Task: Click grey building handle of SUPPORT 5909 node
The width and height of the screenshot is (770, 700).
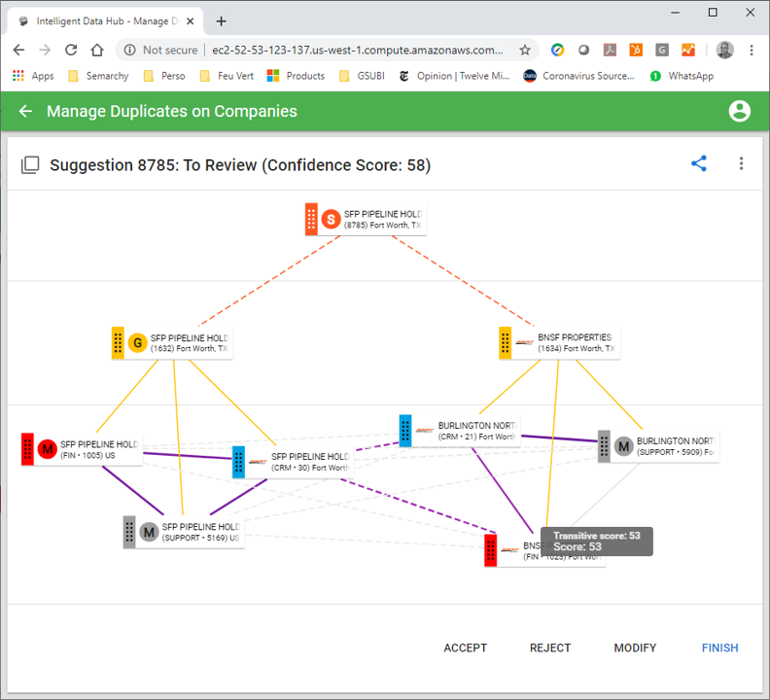Action: (x=604, y=446)
